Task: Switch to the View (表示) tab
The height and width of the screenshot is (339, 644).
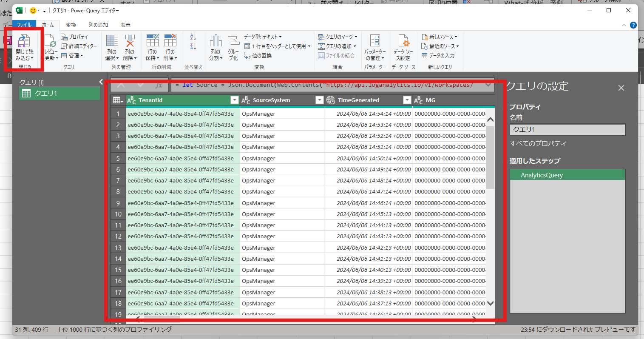Action: coord(125,25)
